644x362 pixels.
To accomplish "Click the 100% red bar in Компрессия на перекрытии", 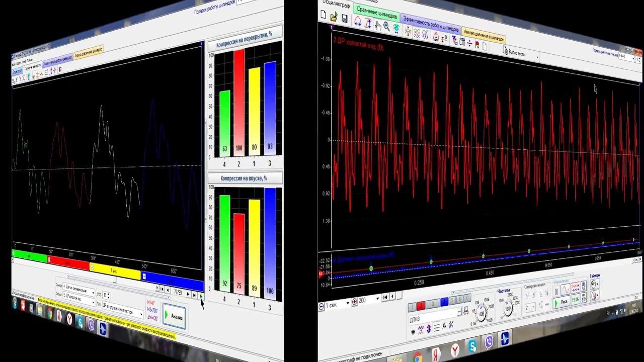I will point(239,103).
